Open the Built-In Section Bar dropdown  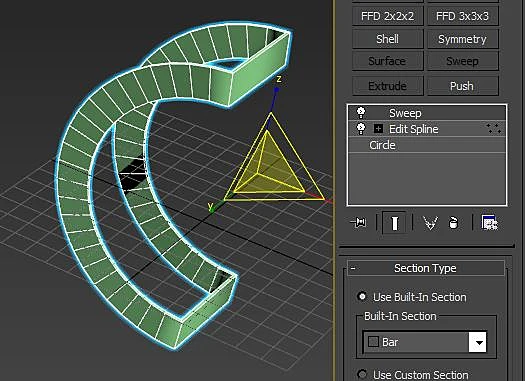pyautogui.click(x=479, y=342)
